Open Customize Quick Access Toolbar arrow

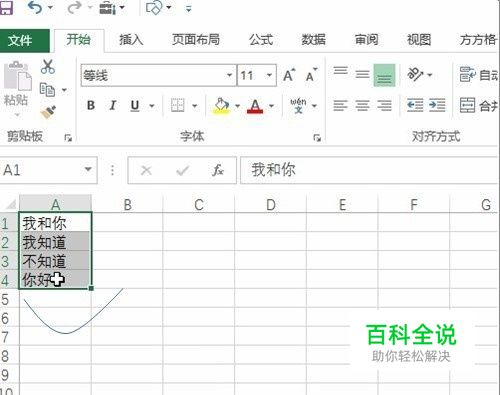pos(189,9)
